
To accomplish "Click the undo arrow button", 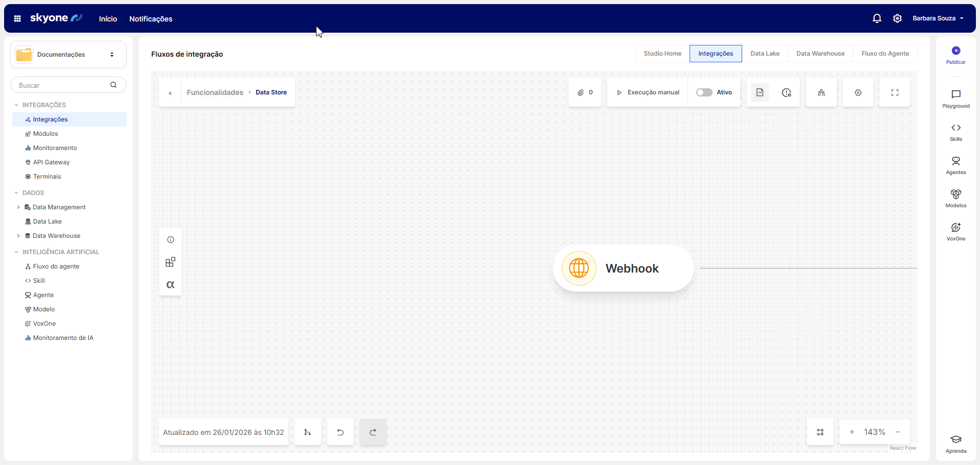I will pyautogui.click(x=340, y=432).
